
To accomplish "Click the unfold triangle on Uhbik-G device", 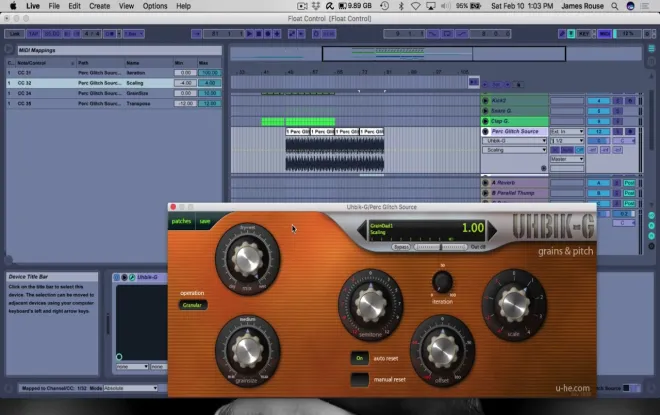I will click(x=124, y=277).
